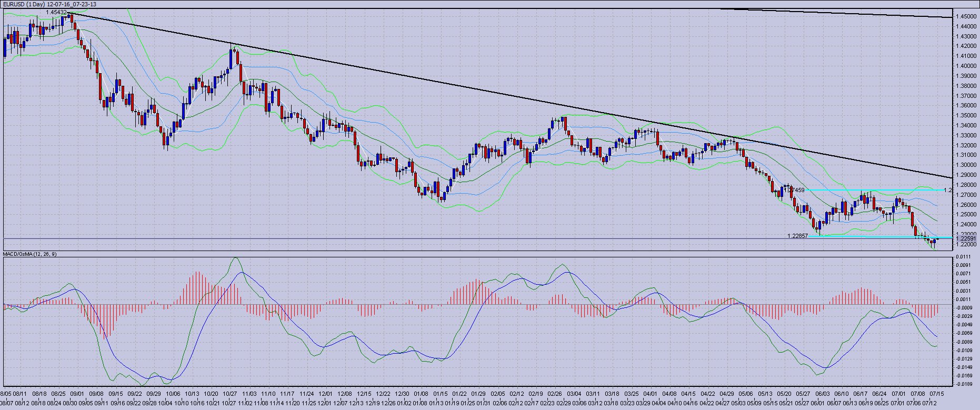Click the 1.27459 resistance price label
The image size is (980, 410).
(x=794, y=190)
